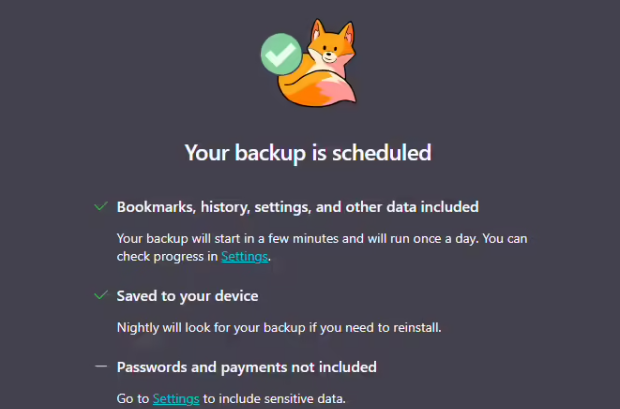
Task: Click the checkmark icon next to Bookmarks item
Action: (x=100, y=207)
